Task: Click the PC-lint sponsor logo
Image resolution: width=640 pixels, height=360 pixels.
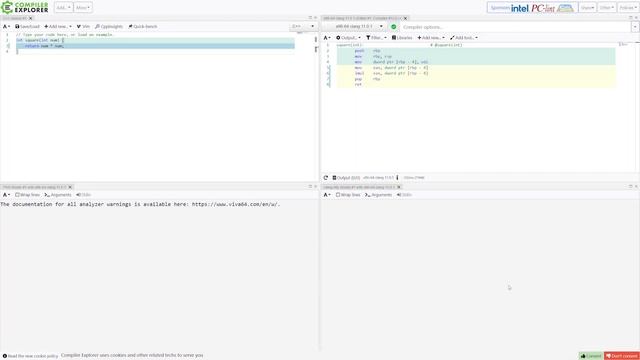Action: (x=543, y=8)
